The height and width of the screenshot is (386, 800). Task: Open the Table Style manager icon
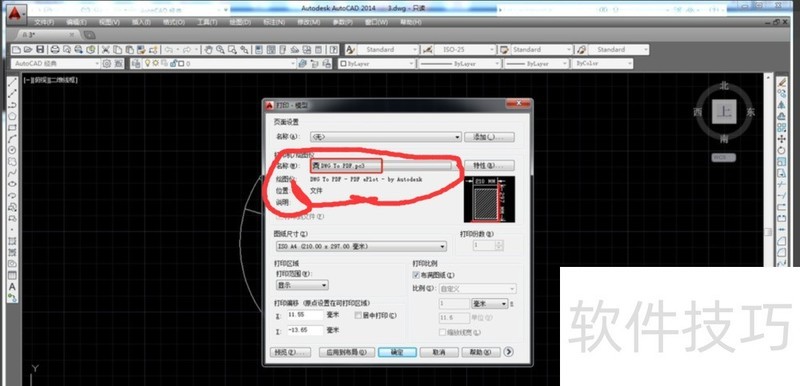point(505,49)
